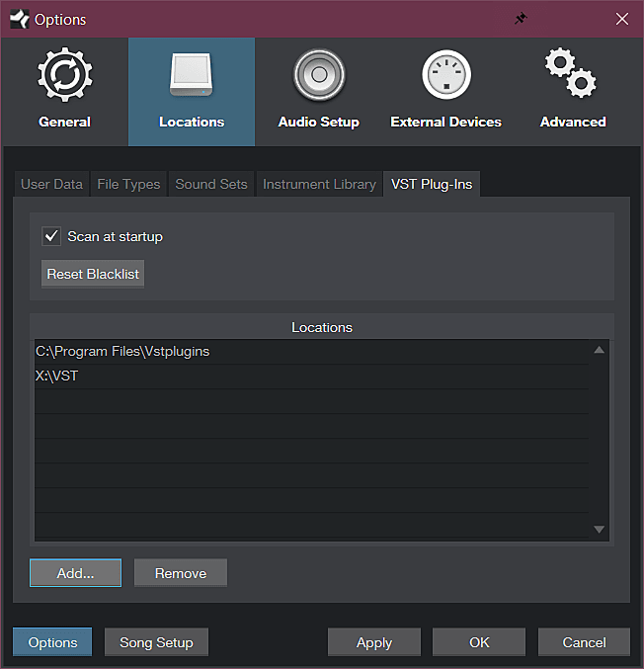644x669 pixels.
Task: Go to the Instrument Library tab
Action: point(319,184)
